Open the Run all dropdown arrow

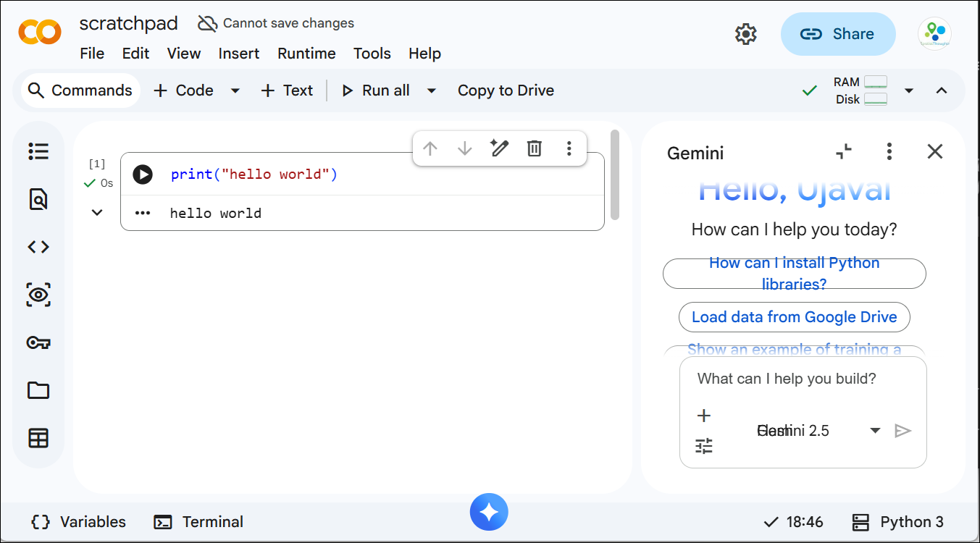coord(432,90)
